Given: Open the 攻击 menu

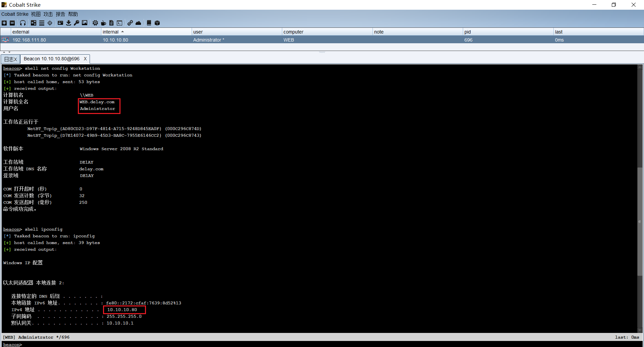Looking at the screenshot, I should coord(48,14).
